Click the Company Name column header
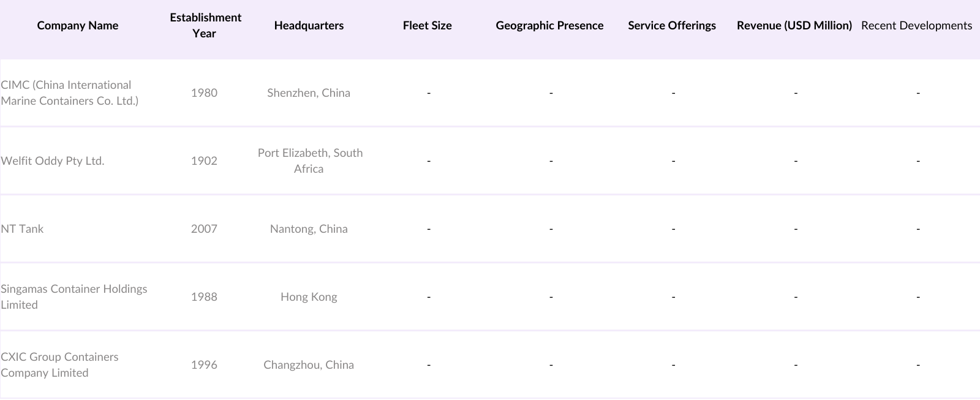The width and height of the screenshot is (980, 400). pos(78,26)
